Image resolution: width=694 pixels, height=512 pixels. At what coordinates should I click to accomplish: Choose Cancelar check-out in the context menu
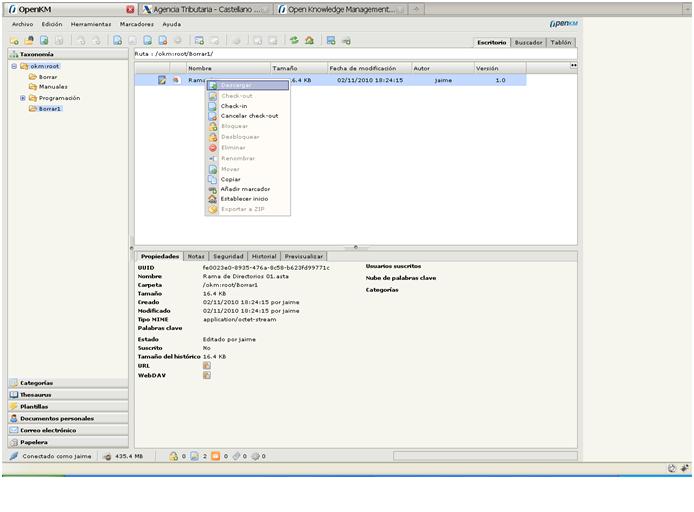248,116
